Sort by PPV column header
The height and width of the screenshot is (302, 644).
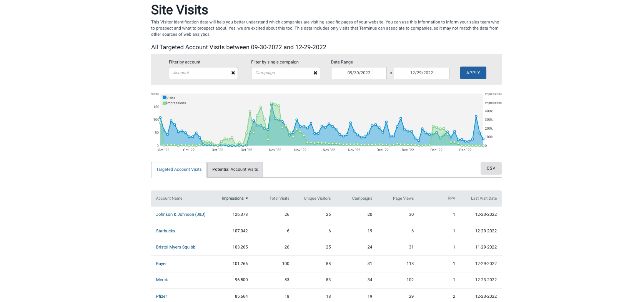coord(451,199)
